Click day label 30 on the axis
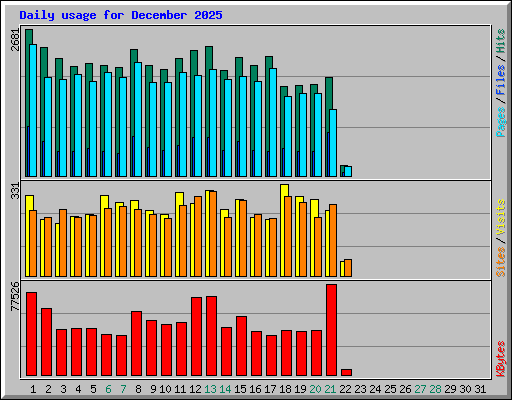 [465, 389]
